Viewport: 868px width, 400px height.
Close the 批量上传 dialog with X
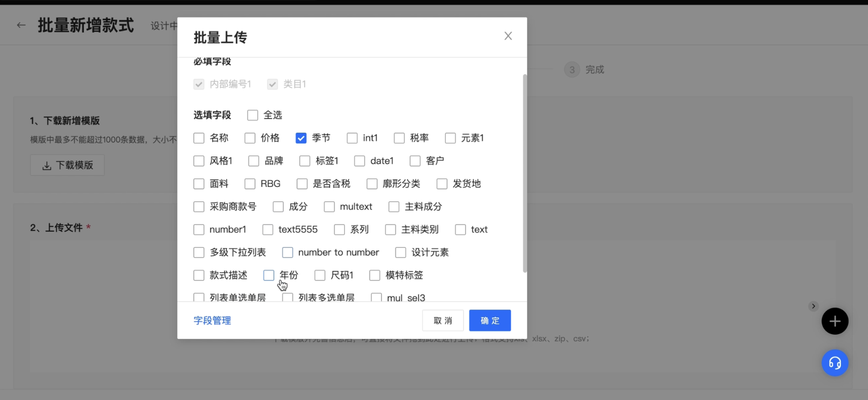pyautogui.click(x=508, y=36)
